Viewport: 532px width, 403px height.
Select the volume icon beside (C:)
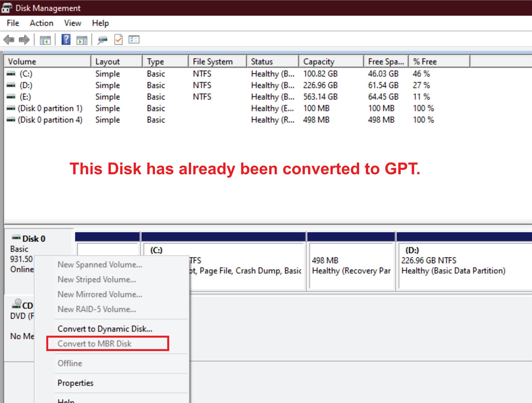[10, 74]
